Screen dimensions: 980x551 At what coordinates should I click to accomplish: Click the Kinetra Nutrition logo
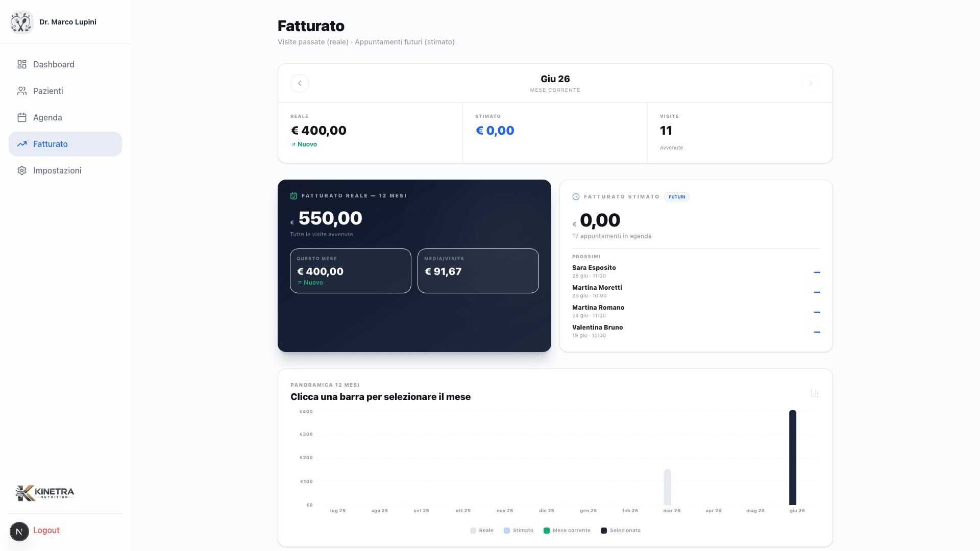[45, 493]
